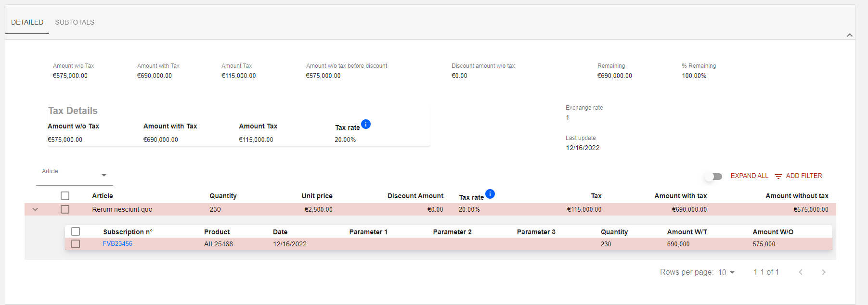Click the 1-1 of 1 pagination text

coord(766,272)
